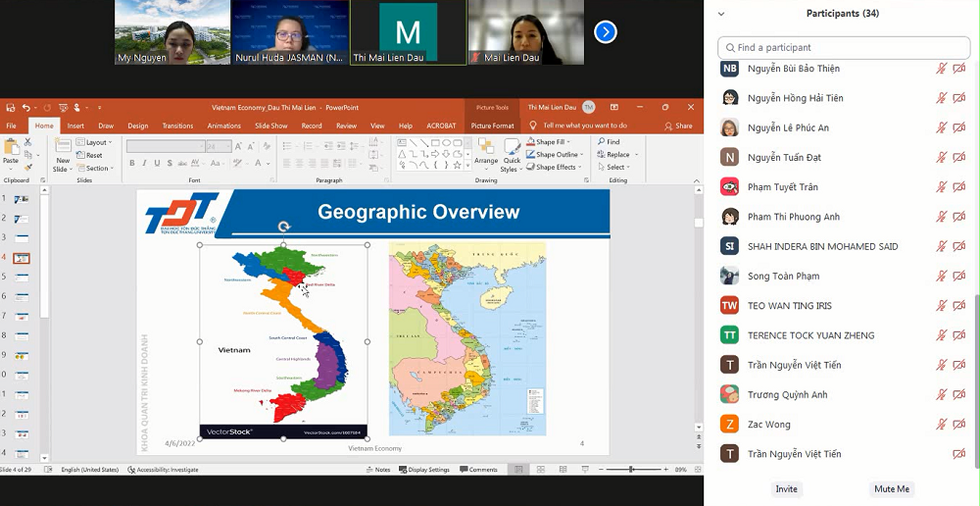
Task: Click Notes in the status bar
Action: [x=378, y=469]
